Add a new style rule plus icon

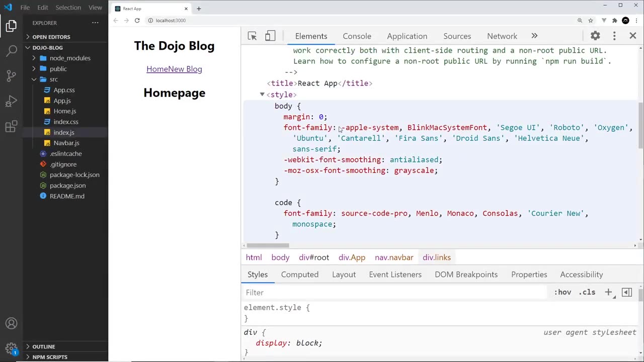(x=608, y=292)
